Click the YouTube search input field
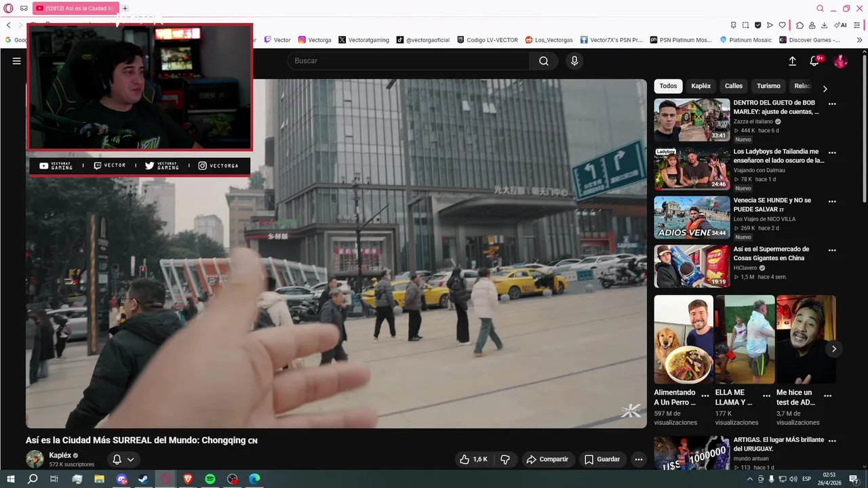The width and height of the screenshot is (868, 488). [x=409, y=61]
